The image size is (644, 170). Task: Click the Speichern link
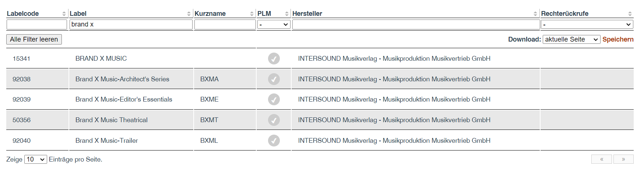618,39
